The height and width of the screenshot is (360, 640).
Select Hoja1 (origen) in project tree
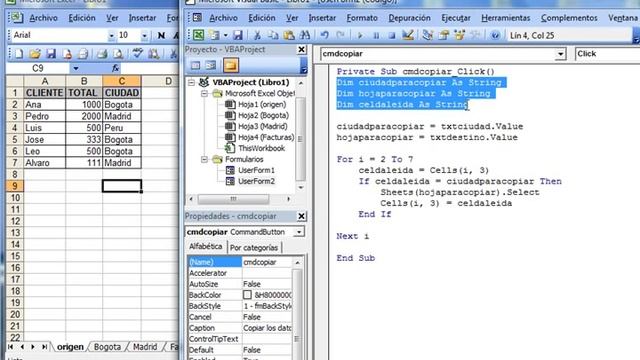click(x=262, y=104)
